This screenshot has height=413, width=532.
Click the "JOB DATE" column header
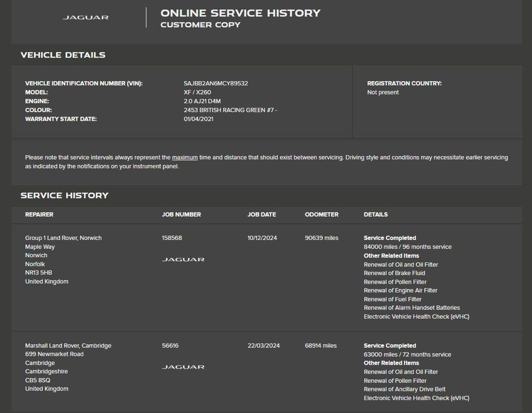point(262,214)
